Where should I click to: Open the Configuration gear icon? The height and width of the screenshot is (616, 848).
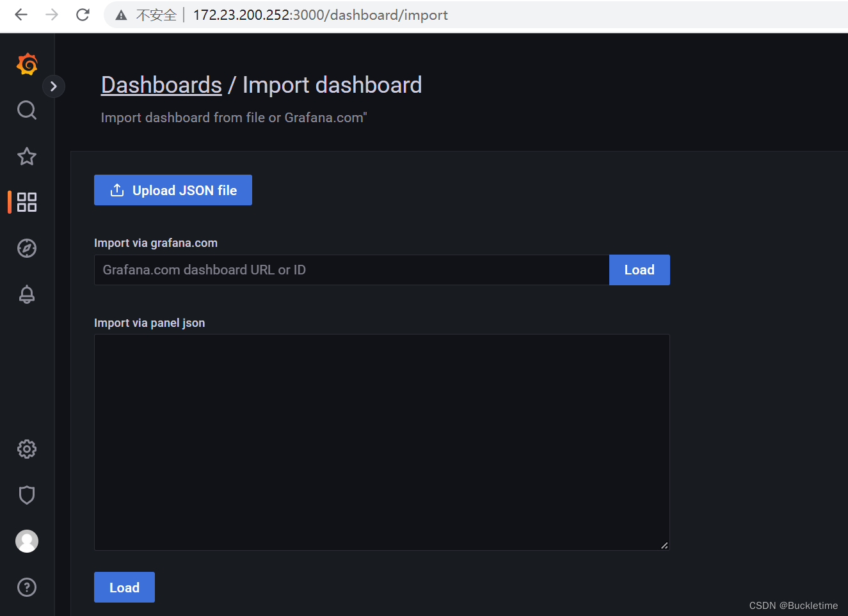click(27, 449)
